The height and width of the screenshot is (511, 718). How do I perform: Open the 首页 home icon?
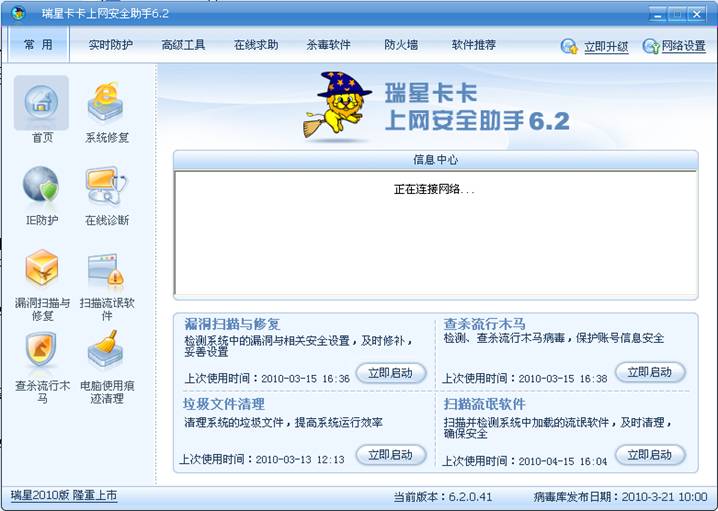(x=41, y=103)
